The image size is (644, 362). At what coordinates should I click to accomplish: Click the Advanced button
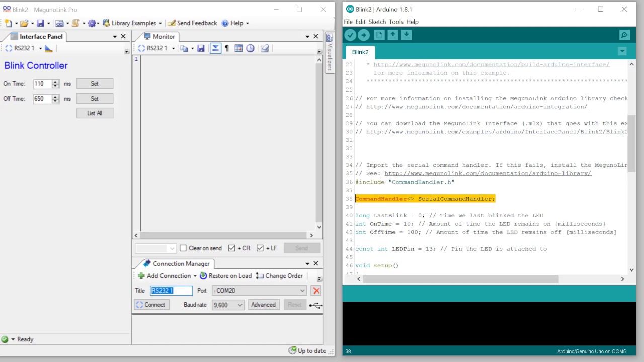pos(263,305)
